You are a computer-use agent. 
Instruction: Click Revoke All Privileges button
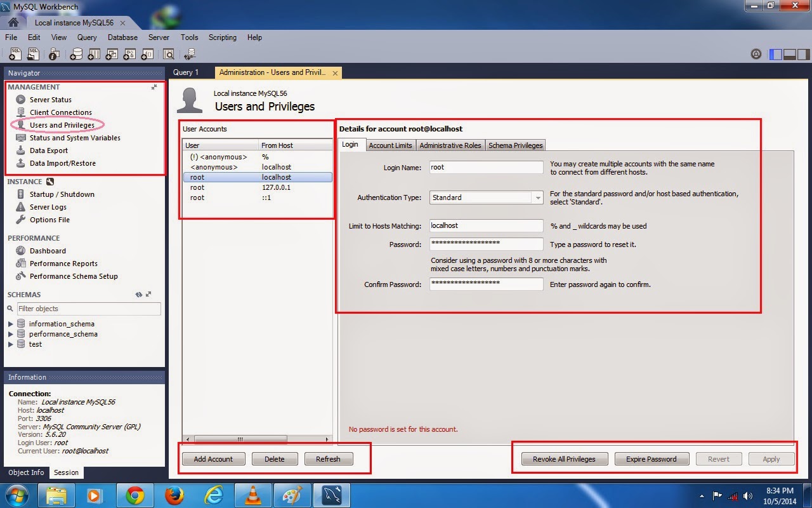(x=564, y=459)
